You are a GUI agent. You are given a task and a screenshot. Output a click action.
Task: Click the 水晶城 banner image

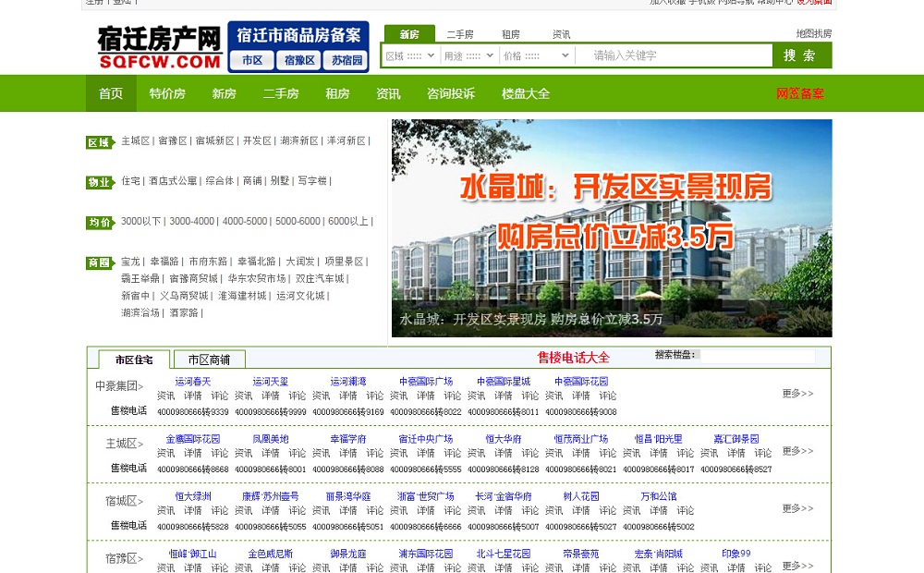click(612, 228)
